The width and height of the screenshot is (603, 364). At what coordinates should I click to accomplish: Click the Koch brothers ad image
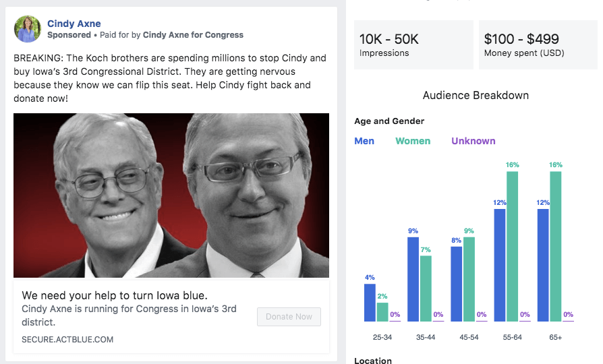point(171,195)
